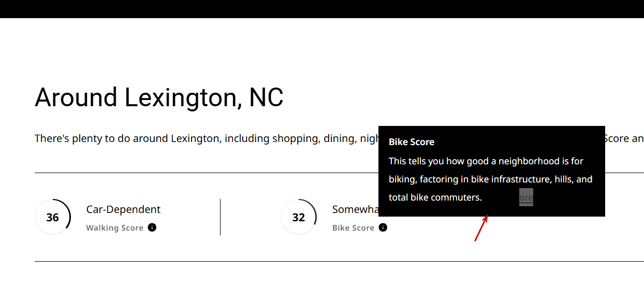The height and width of the screenshot is (285, 644).
Task: Click the bike score 32 circle
Action: coord(299,217)
